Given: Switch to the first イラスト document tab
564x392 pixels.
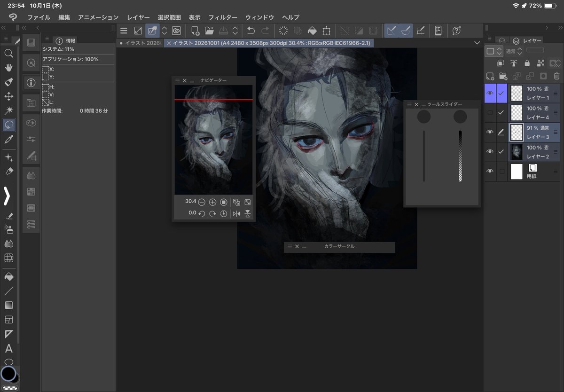Looking at the screenshot, I should 141,43.
